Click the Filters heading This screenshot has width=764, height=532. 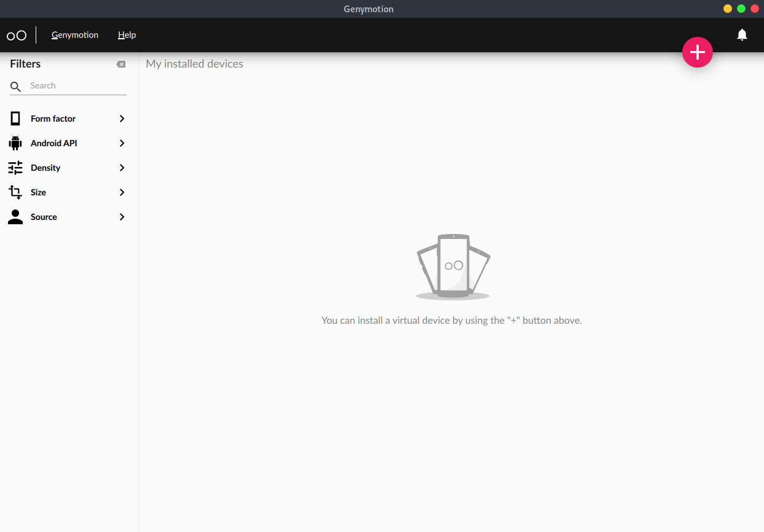[25, 64]
